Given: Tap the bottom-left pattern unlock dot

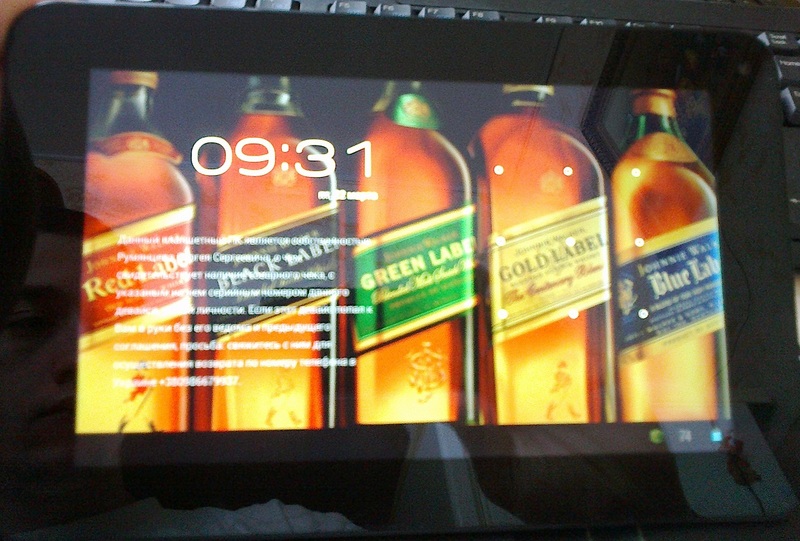Looking at the screenshot, I should point(502,313).
